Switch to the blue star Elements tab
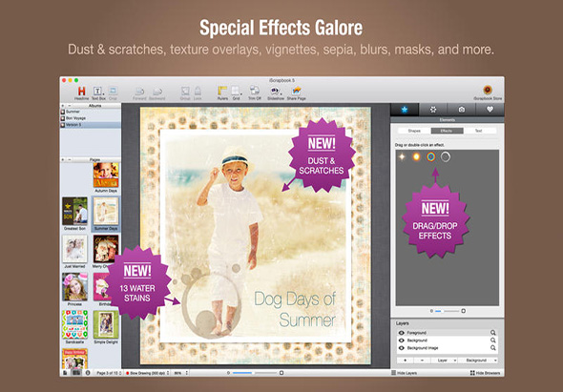 click(x=405, y=110)
